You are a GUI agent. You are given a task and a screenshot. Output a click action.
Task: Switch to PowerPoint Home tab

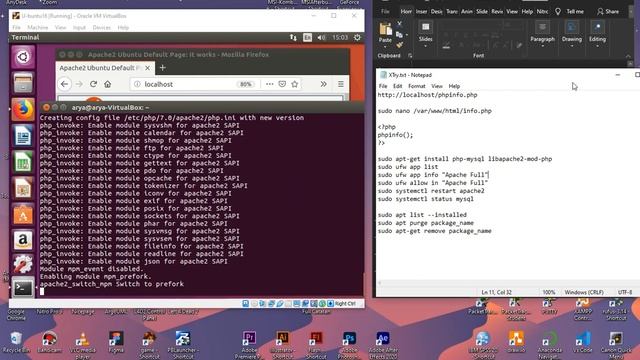click(x=406, y=11)
